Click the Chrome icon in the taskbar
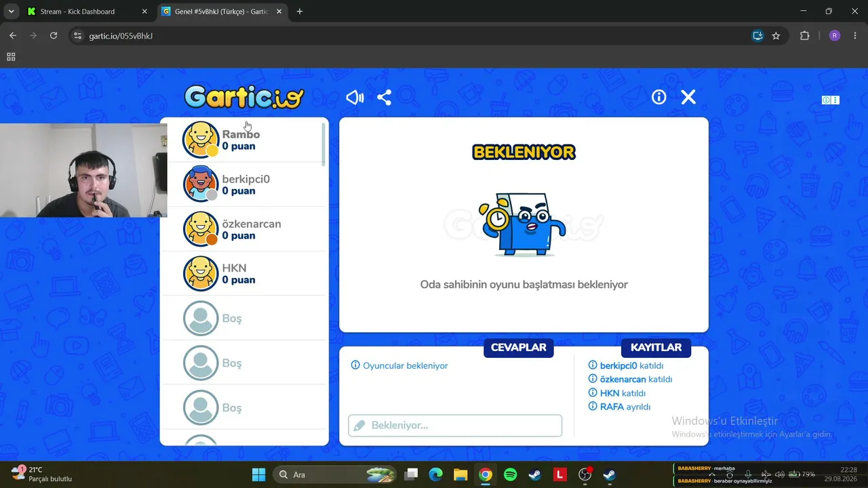868x488 pixels. click(486, 474)
